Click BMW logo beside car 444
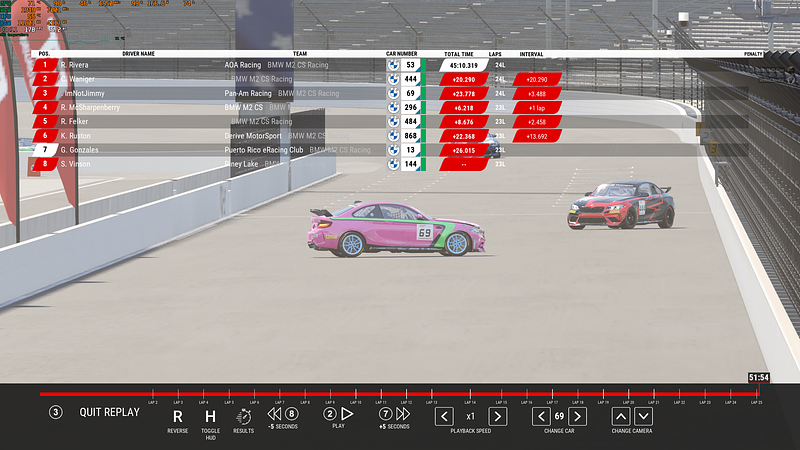 click(393, 79)
